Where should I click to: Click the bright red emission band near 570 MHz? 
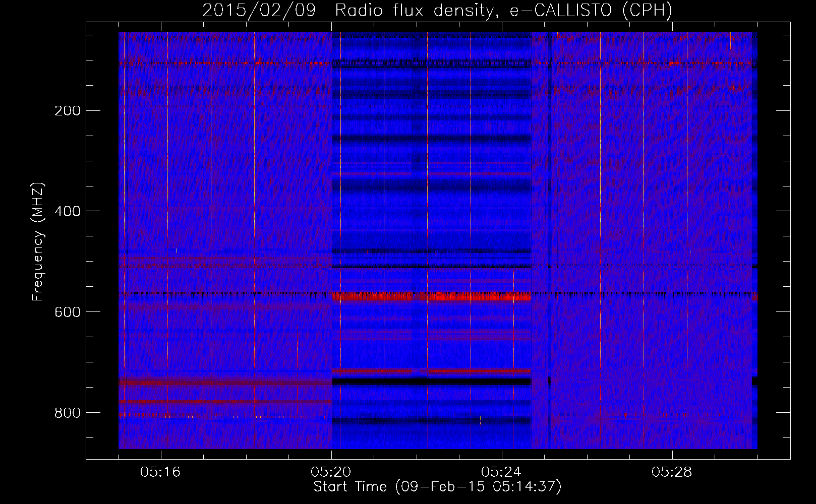click(x=432, y=296)
